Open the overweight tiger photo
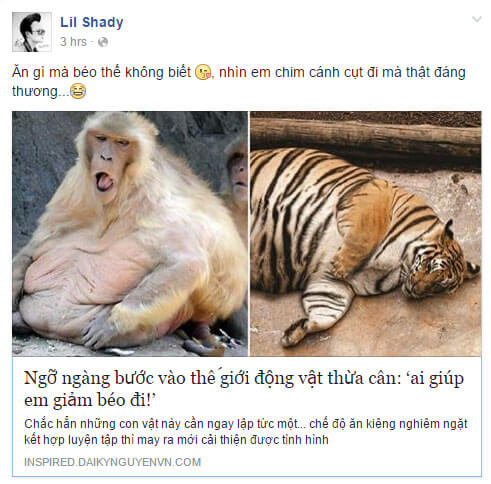This screenshot has height=484, width=491. coord(366,234)
